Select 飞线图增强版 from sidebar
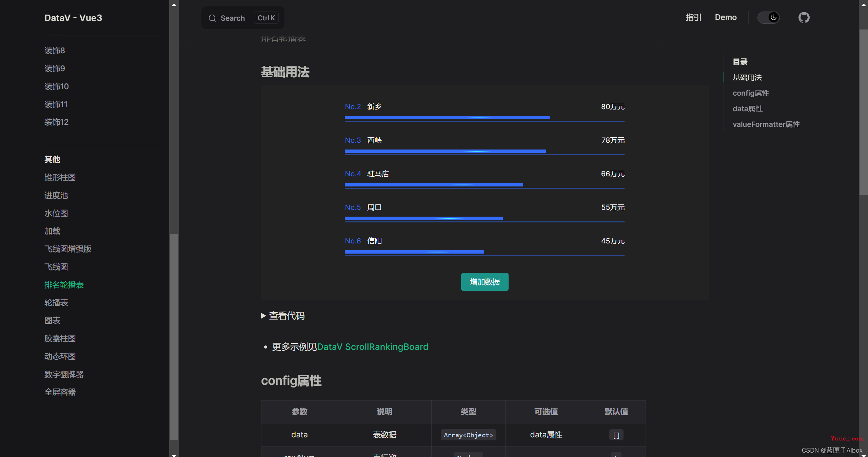868x457 pixels. click(68, 249)
